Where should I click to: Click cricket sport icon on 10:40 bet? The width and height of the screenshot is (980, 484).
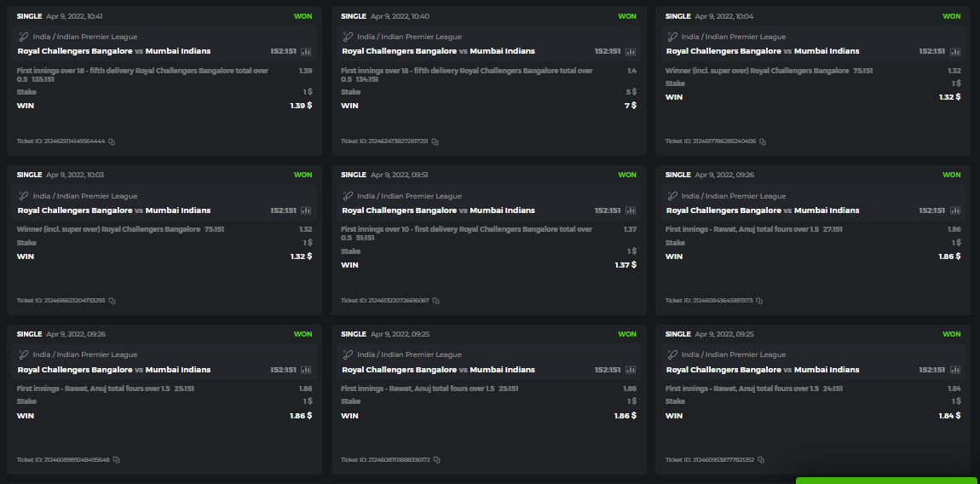[348, 37]
